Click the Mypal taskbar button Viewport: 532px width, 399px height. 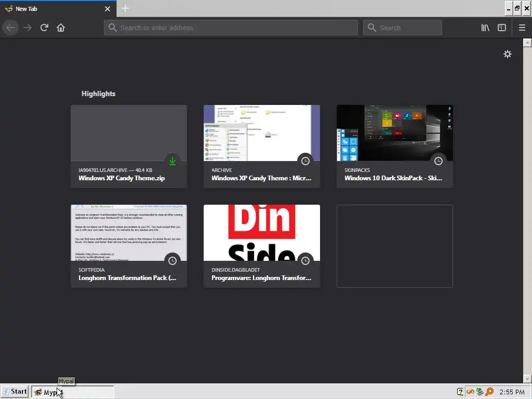[73, 392]
